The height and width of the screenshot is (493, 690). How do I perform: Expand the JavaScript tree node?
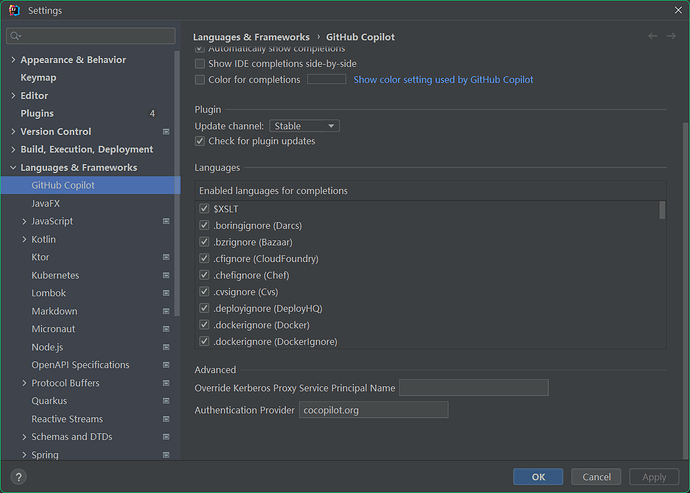tap(24, 221)
